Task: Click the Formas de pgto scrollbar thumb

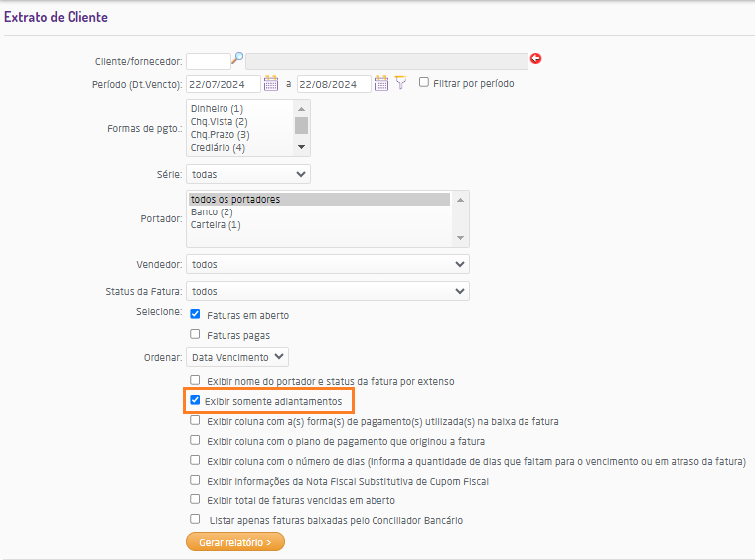Action: [302, 125]
